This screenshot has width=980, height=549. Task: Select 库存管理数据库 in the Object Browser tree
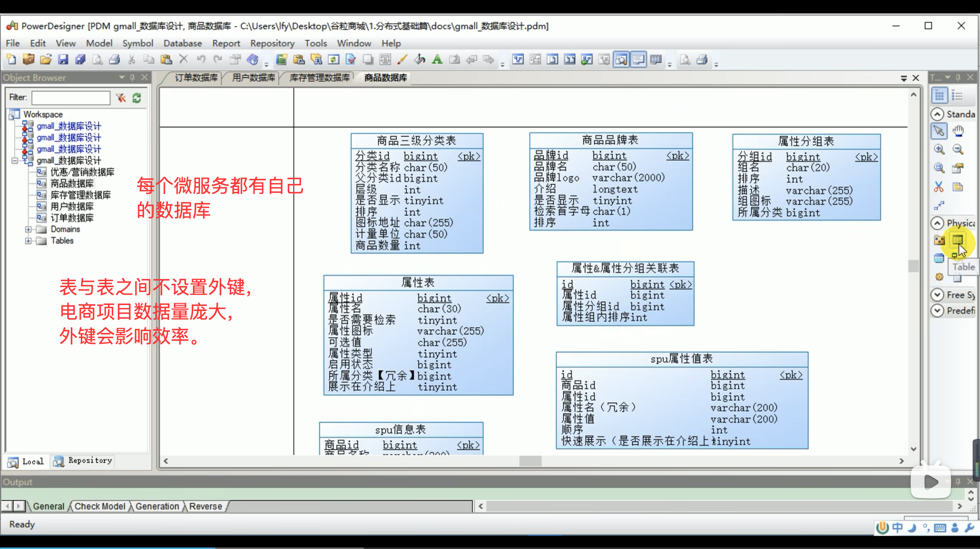[x=80, y=195]
